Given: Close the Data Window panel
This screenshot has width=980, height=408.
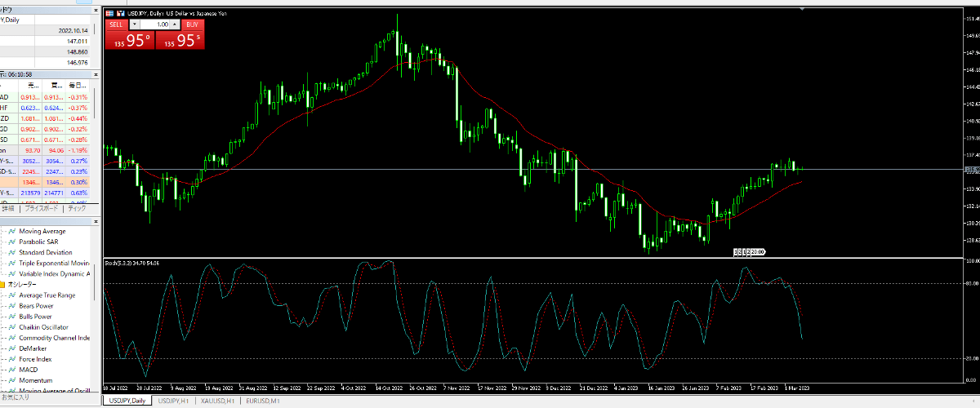Looking at the screenshot, I should [96, 9].
